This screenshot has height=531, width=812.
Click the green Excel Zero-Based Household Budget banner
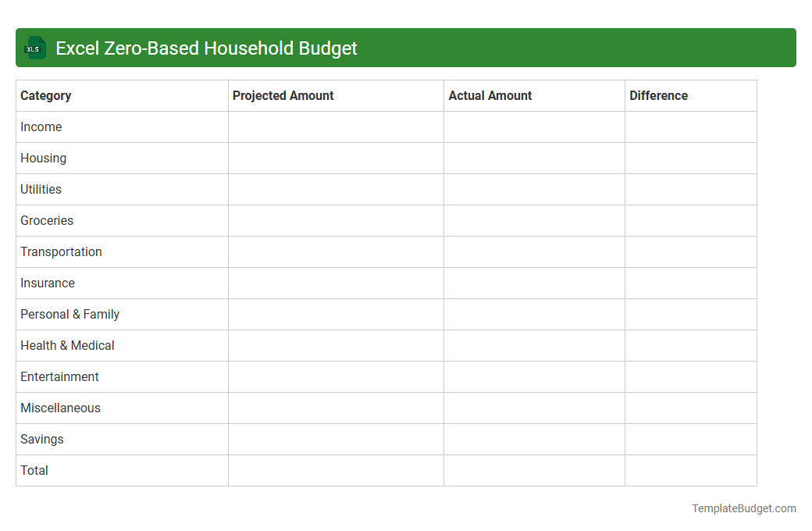(406, 48)
